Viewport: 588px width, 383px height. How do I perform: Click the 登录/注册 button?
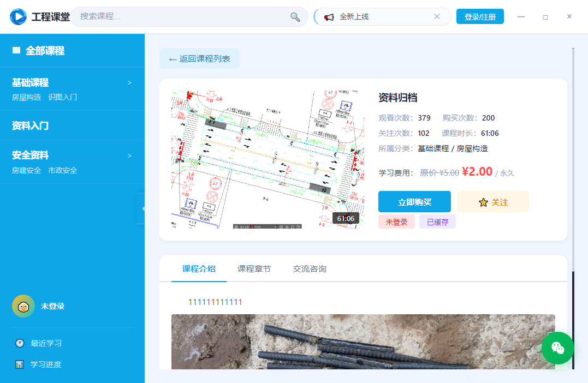(x=480, y=16)
